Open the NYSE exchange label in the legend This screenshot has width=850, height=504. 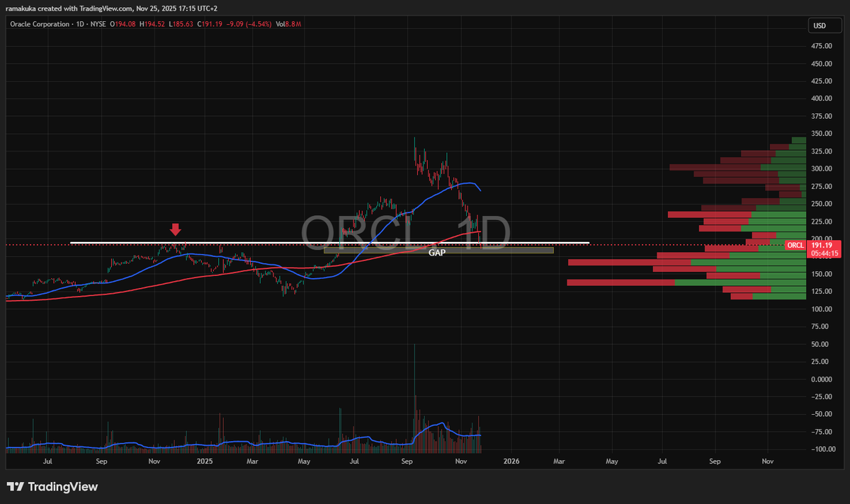[x=98, y=23]
